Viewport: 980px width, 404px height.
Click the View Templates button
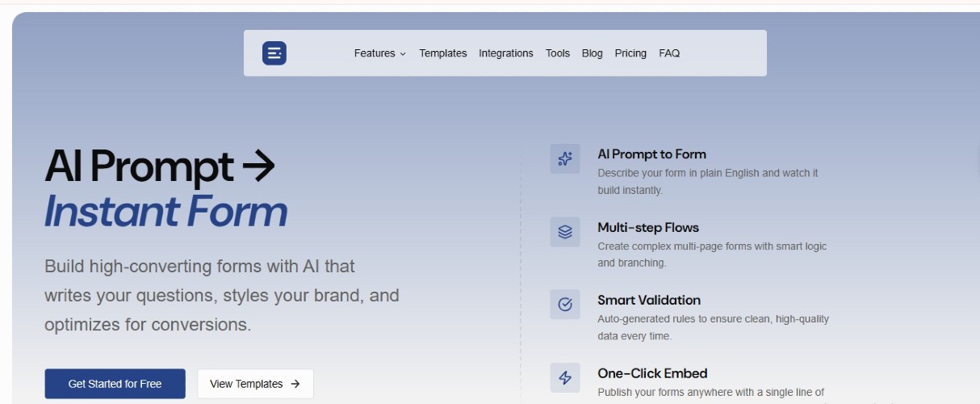pos(255,384)
